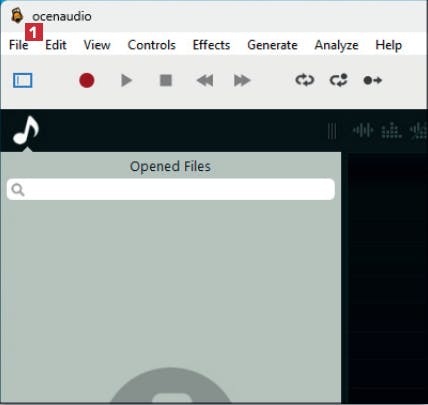Click the Stop playback square button

(166, 80)
